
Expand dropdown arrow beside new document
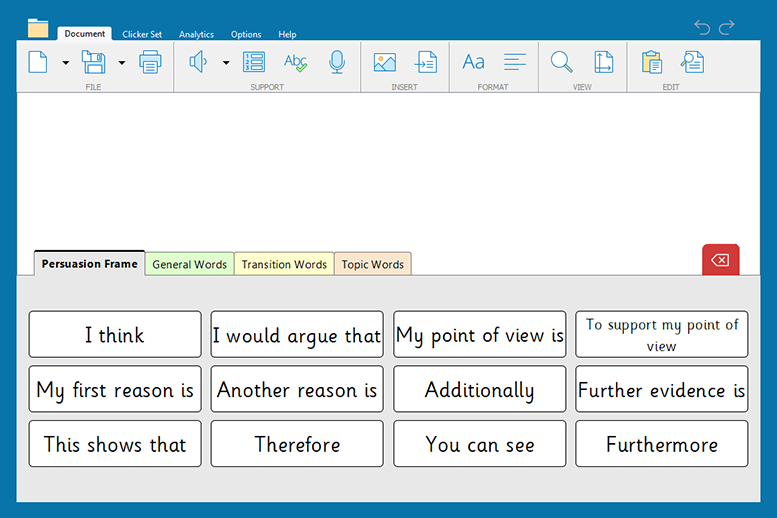66,63
